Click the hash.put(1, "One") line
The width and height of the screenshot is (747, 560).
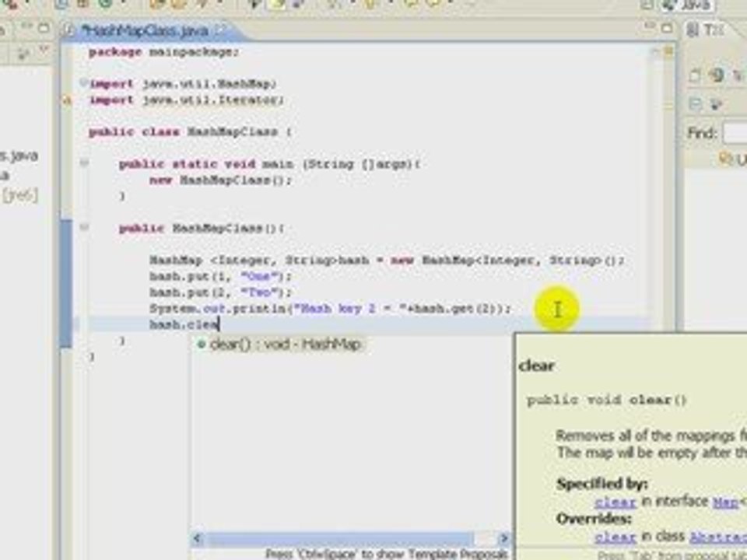click(x=220, y=276)
